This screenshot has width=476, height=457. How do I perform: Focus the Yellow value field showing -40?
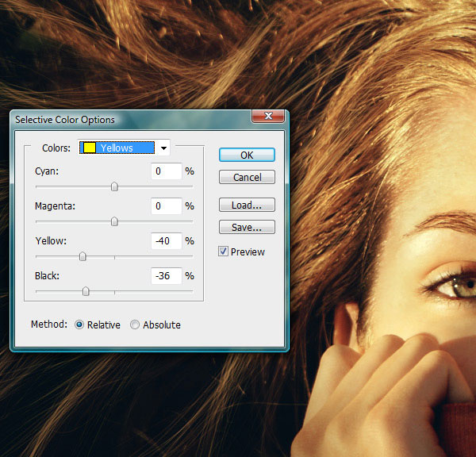tap(167, 241)
